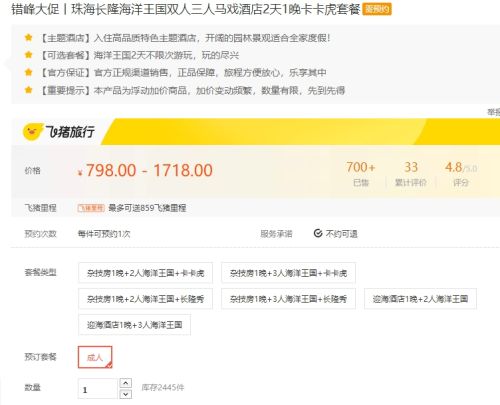Select package 迎海酒店1晚+3人海洋王国
Viewport: 500px width, 405px height.
point(135,325)
